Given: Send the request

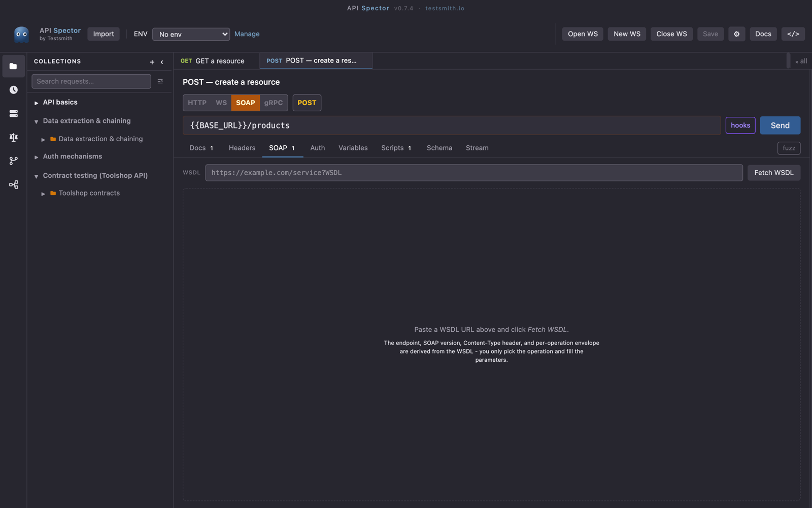Looking at the screenshot, I should coord(780,125).
